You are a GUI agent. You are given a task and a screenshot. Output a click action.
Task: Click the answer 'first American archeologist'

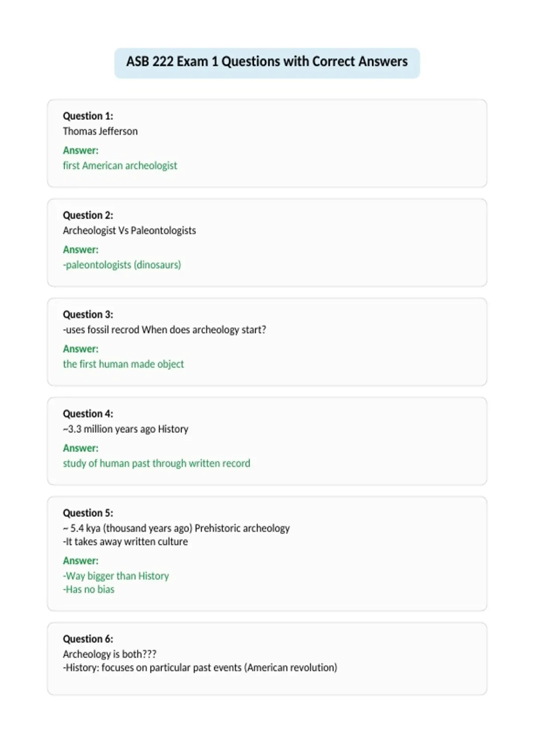(120, 166)
